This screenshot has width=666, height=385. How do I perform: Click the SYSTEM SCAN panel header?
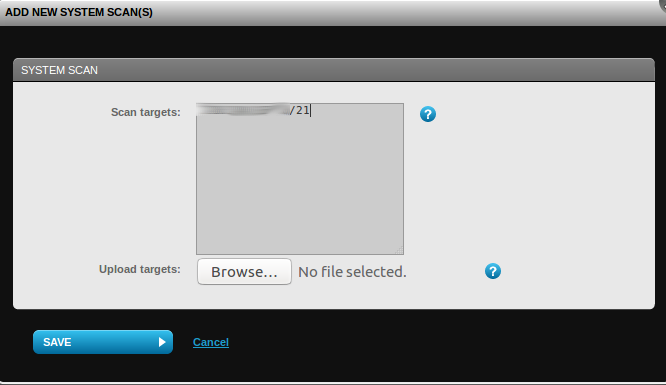click(x=334, y=70)
